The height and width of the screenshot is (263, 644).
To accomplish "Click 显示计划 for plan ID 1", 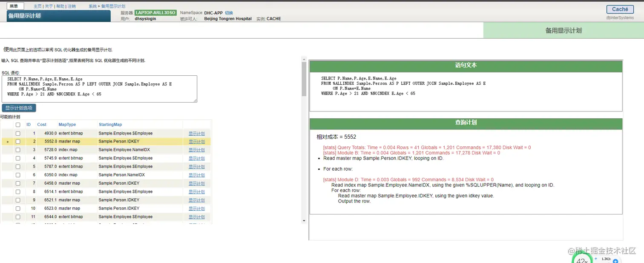I will click(197, 133).
